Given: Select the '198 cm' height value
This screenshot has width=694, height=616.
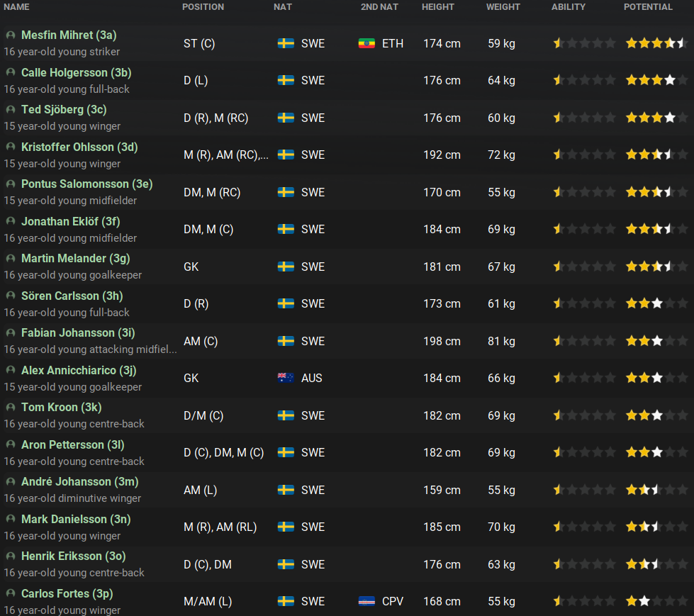Looking at the screenshot, I should pyautogui.click(x=442, y=341).
